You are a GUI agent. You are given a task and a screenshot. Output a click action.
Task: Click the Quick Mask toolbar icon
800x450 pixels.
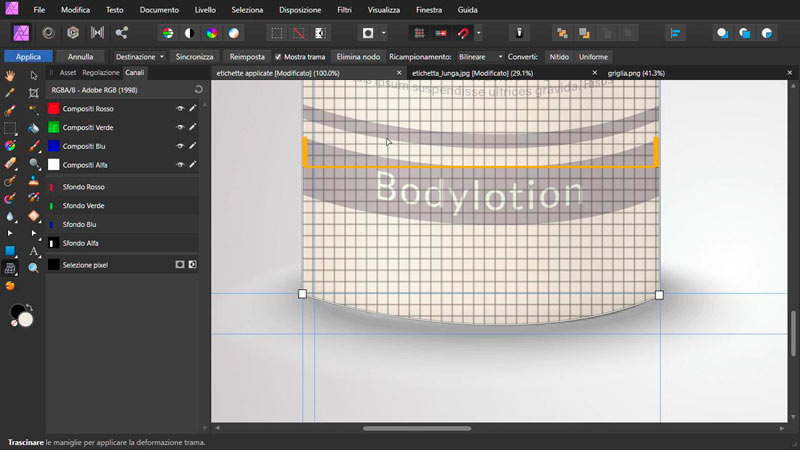[368, 33]
